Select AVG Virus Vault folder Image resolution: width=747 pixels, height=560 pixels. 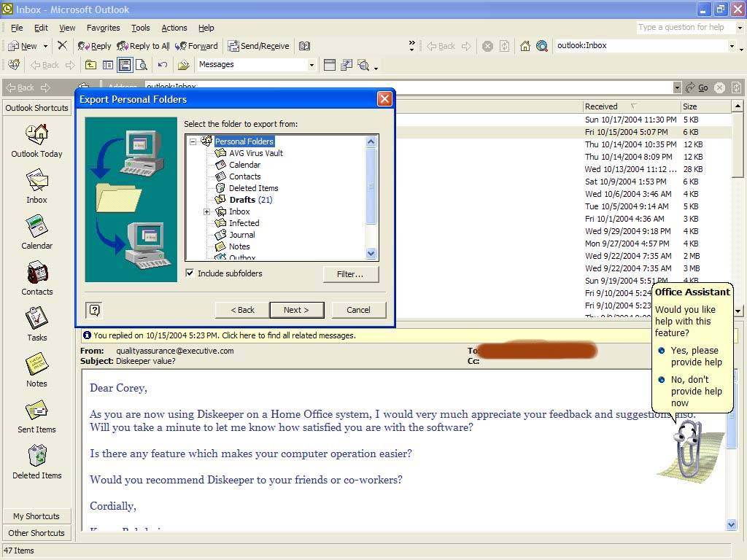(x=249, y=153)
